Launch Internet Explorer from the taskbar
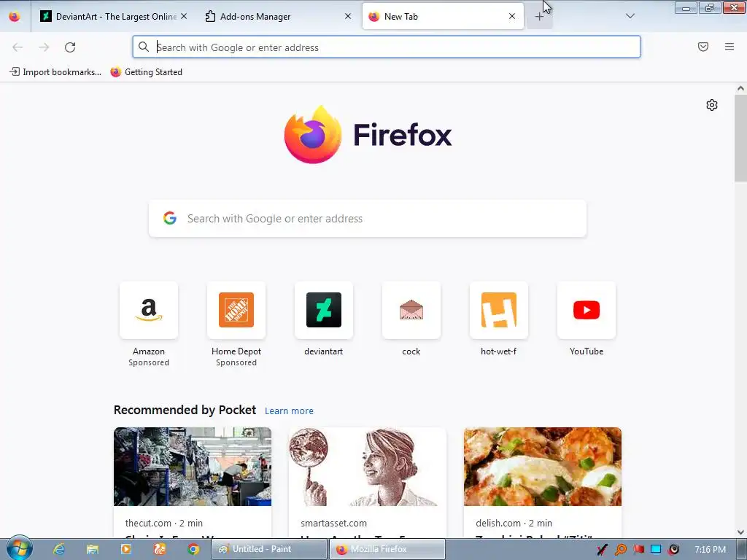The image size is (747, 560). pyautogui.click(x=58, y=549)
